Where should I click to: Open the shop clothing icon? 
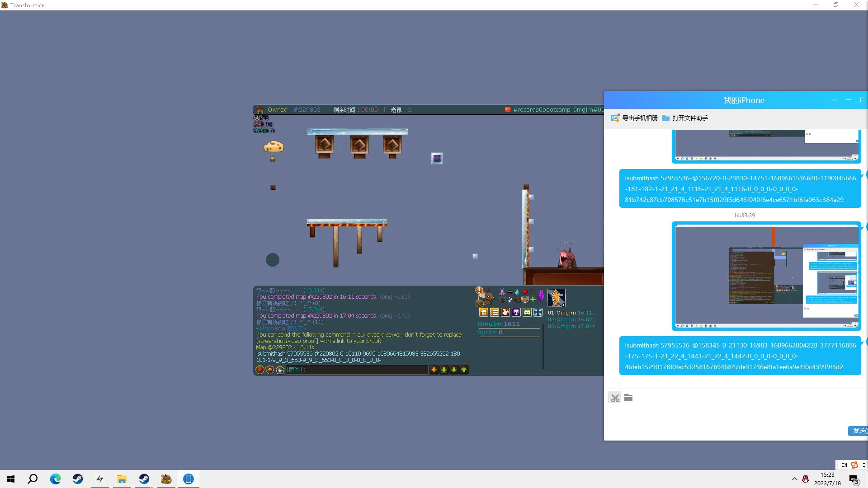click(505, 312)
